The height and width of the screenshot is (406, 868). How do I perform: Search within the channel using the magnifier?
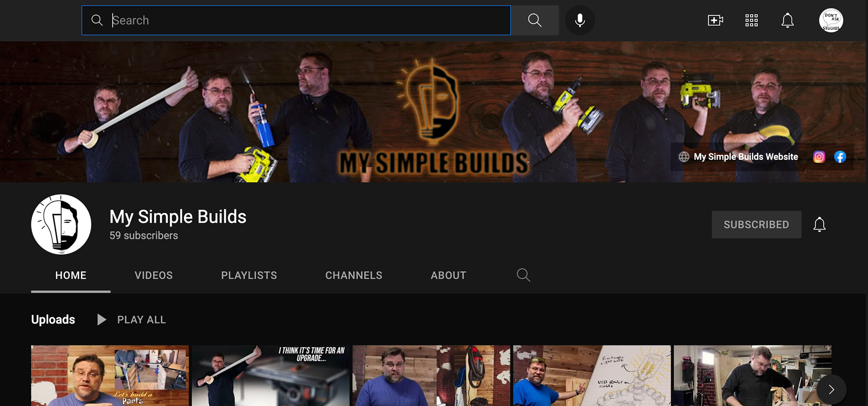coord(524,275)
